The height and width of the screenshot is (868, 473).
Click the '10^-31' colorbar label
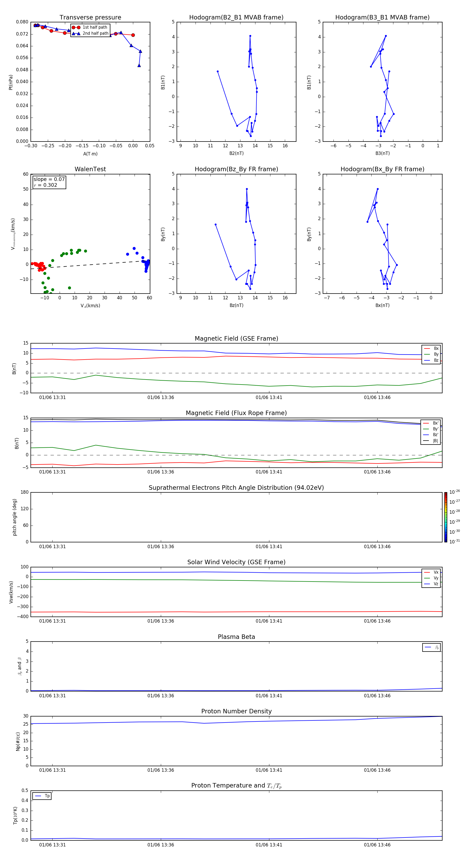pyautogui.click(x=455, y=542)
